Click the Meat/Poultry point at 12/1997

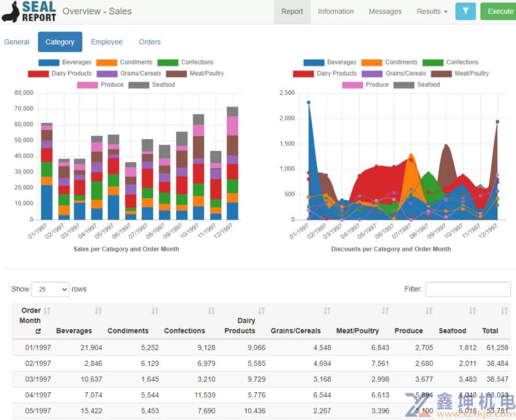click(x=497, y=122)
